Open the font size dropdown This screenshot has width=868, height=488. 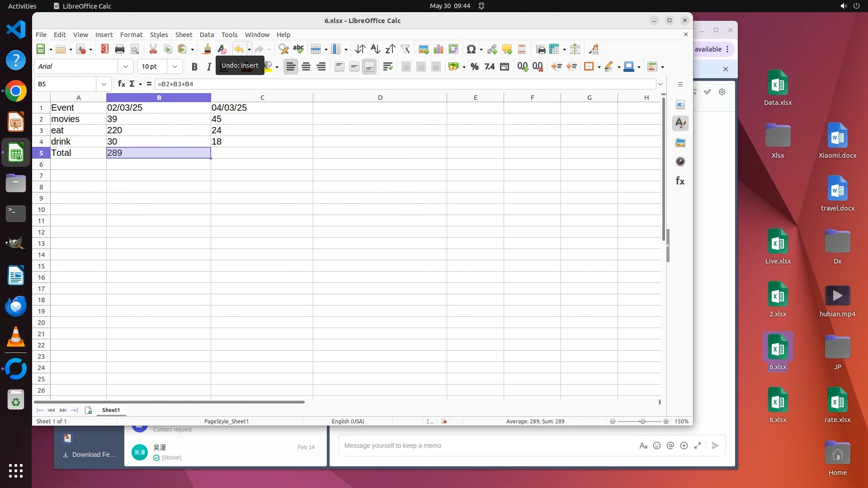click(x=175, y=67)
